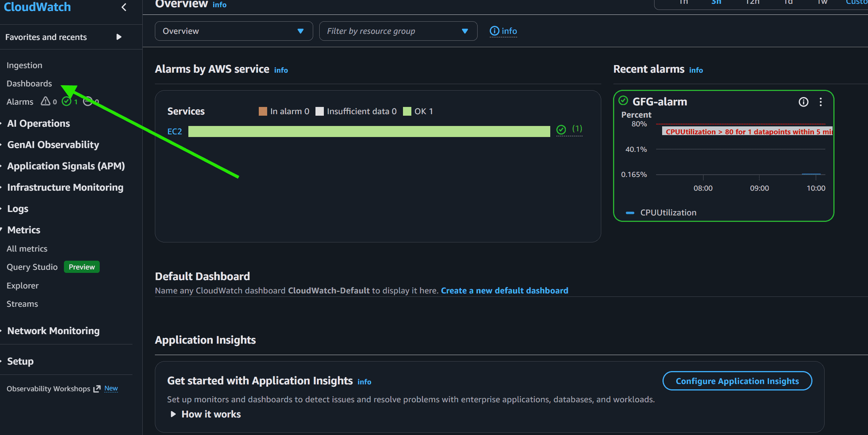Image resolution: width=868 pixels, height=435 pixels.
Task: Open Dashboards in the sidebar
Action: (x=29, y=83)
